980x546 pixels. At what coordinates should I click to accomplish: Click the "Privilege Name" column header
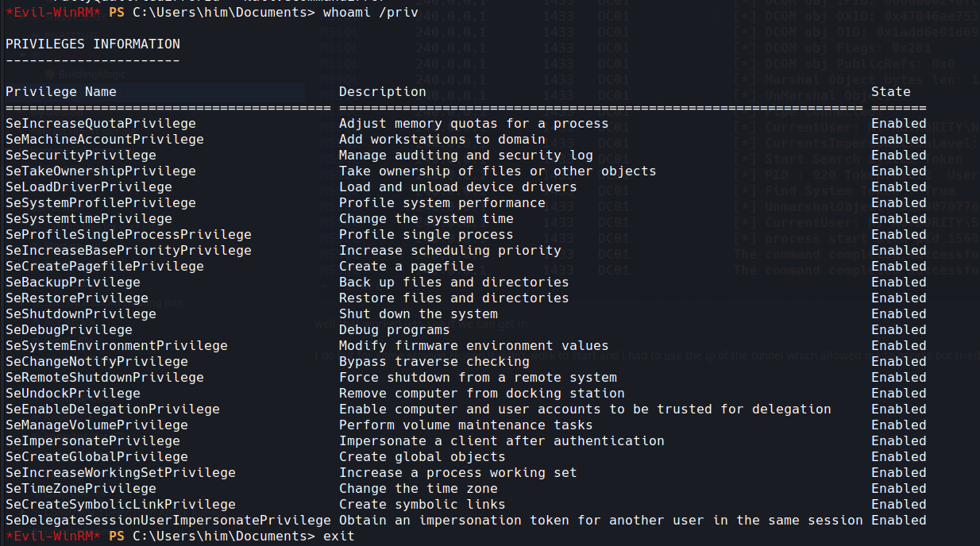pyautogui.click(x=61, y=91)
